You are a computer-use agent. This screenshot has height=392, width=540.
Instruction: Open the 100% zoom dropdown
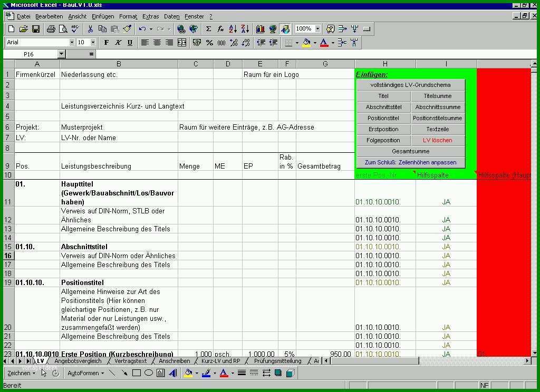317,28
